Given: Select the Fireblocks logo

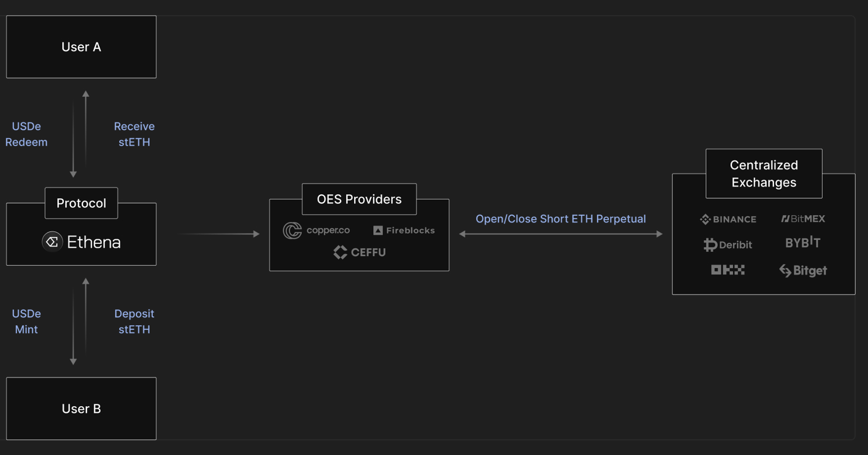Looking at the screenshot, I should click(404, 230).
